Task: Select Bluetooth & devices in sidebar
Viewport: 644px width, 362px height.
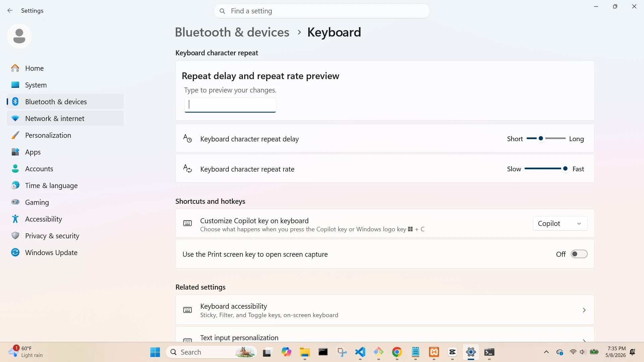Action: pyautogui.click(x=65, y=102)
